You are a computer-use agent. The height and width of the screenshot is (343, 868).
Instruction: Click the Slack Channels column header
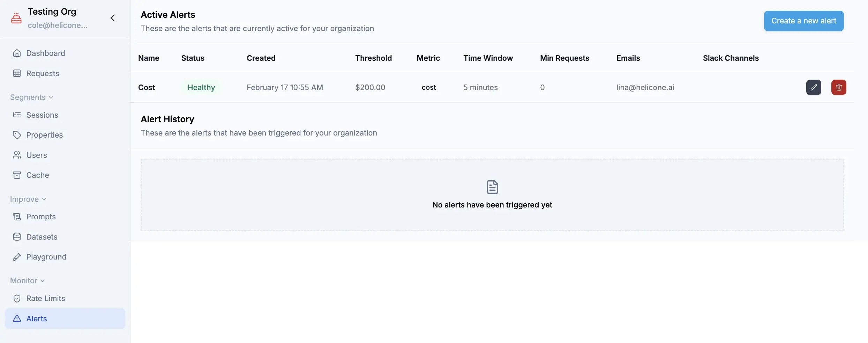tap(731, 58)
